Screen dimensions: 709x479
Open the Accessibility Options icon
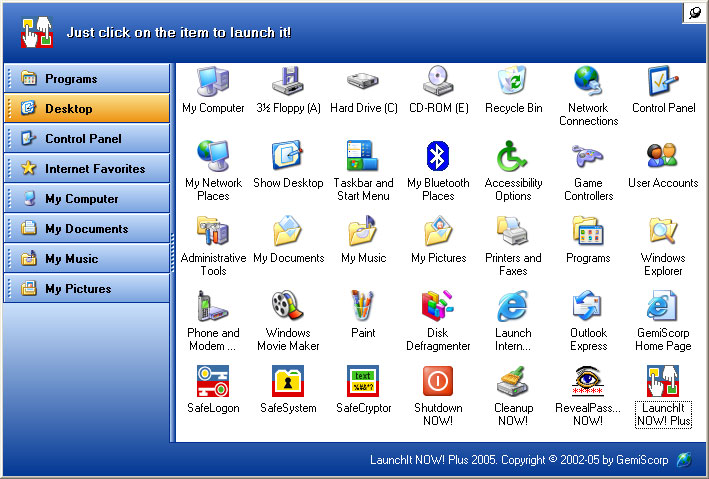coord(513,156)
